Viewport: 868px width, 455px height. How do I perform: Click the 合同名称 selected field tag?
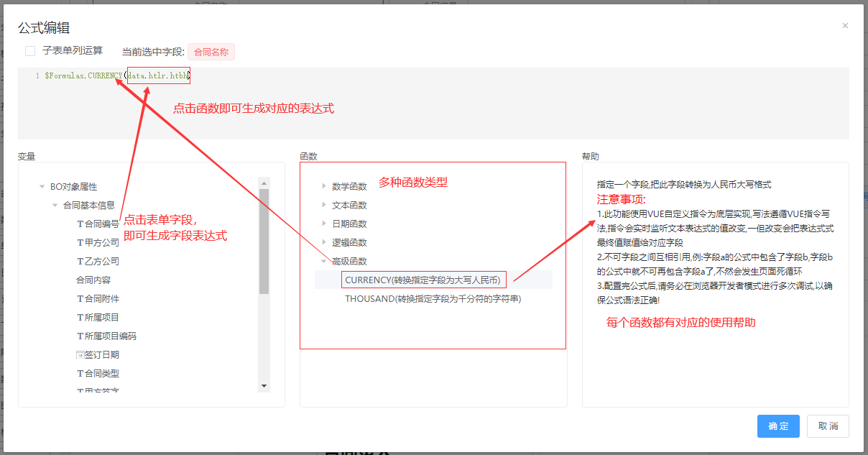211,52
